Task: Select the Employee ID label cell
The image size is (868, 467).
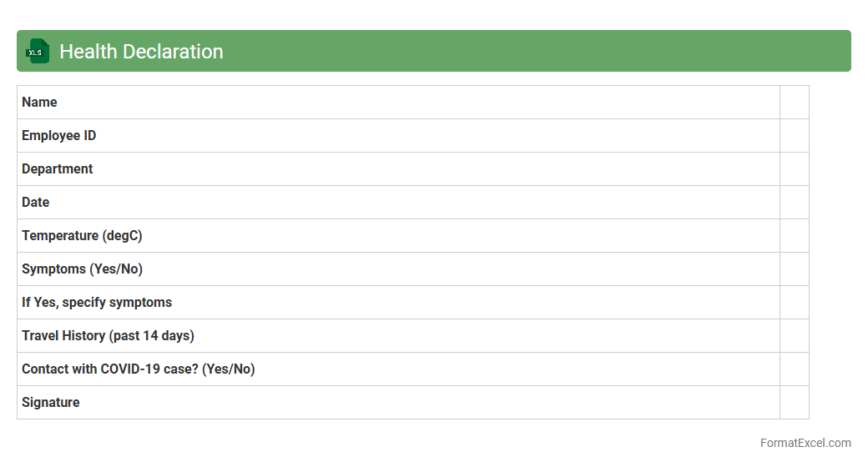Action: pos(58,136)
